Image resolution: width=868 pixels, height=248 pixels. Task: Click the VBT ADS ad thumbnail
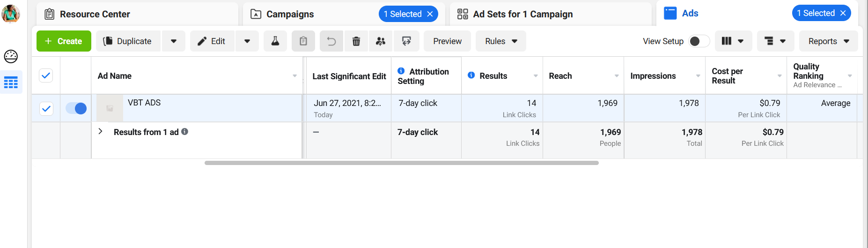(x=110, y=108)
